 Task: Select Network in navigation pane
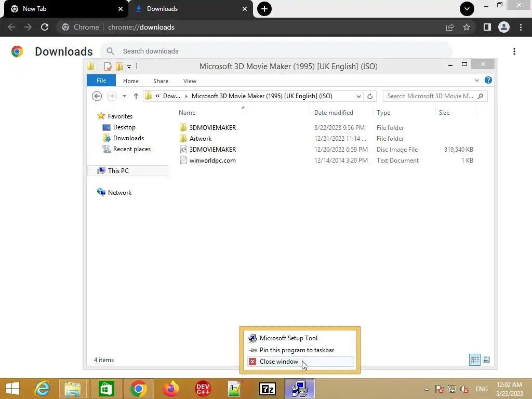coord(119,193)
